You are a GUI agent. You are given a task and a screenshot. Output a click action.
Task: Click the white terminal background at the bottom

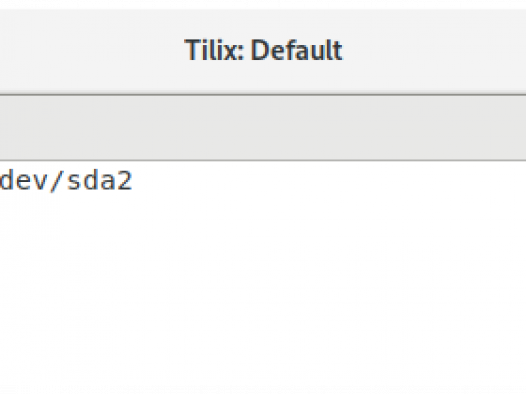point(263,369)
